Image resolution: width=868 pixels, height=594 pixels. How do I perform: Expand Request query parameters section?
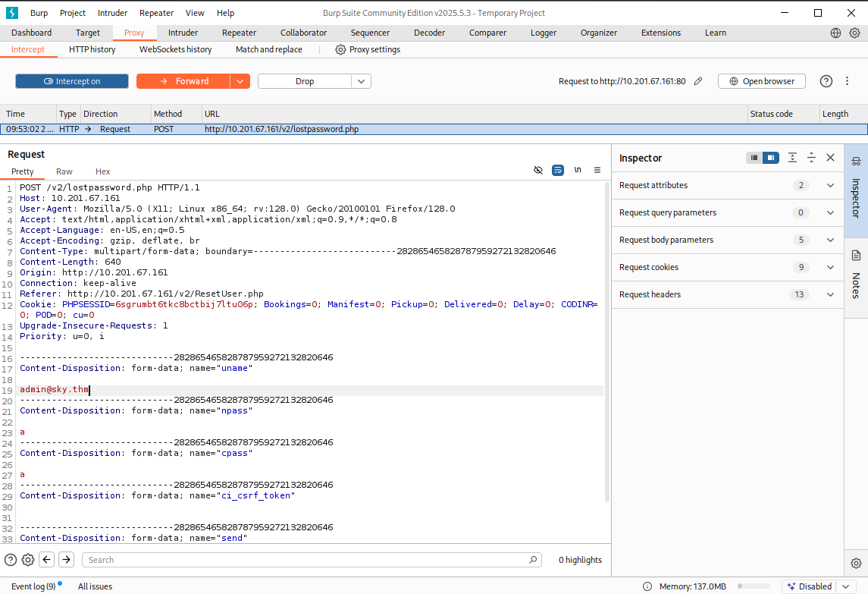pyautogui.click(x=728, y=212)
